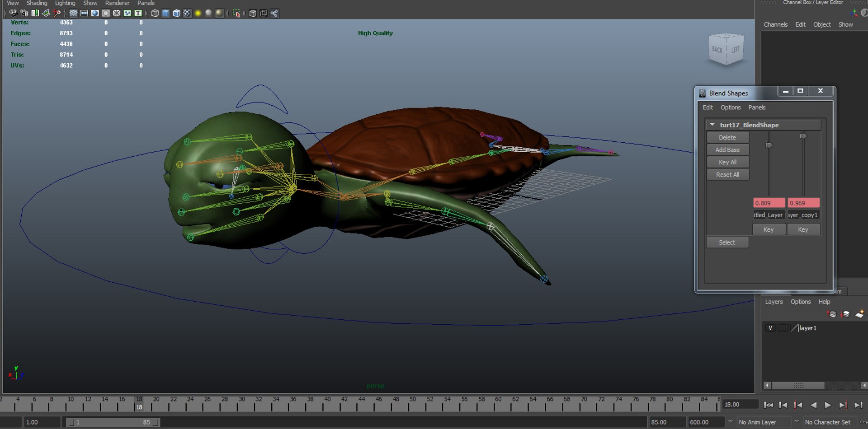Screen dimensions: 868x429
Task: Open the viewport View menu
Action: [x=13, y=3]
